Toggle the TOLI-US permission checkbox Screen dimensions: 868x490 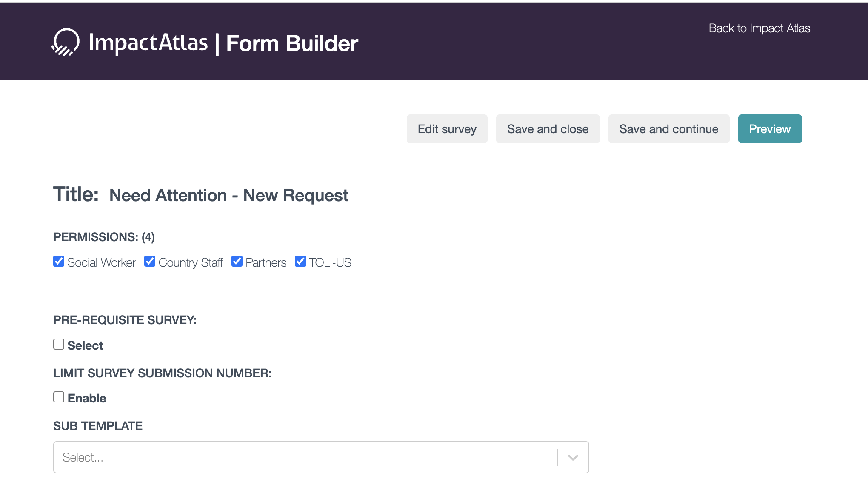coord(300,261)
